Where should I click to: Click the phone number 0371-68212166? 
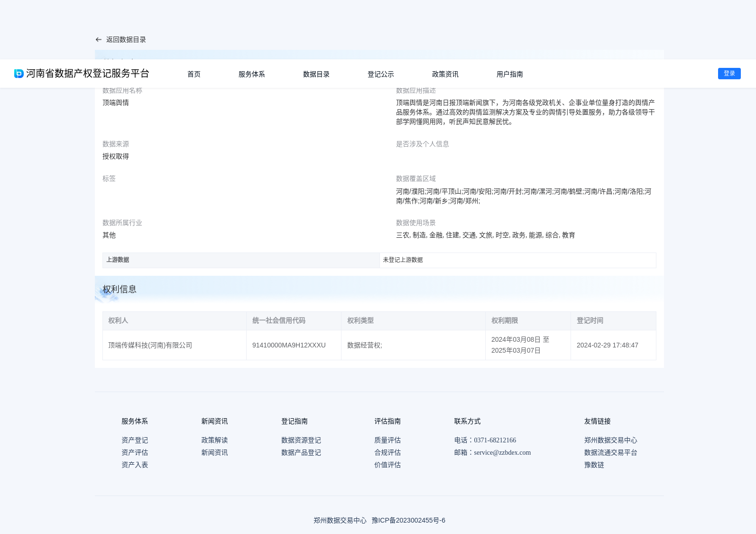[495, 440]
